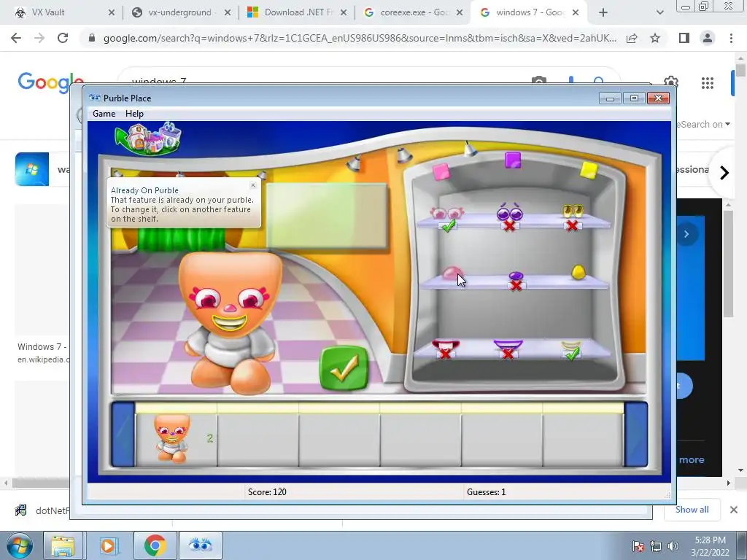Toggle Chrome side panel

[684, 38]
